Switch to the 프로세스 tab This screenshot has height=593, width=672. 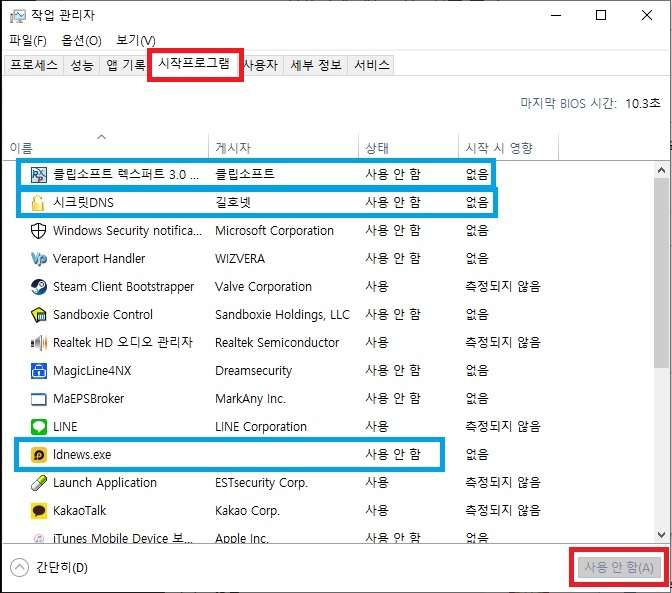[x=34, y=65]
